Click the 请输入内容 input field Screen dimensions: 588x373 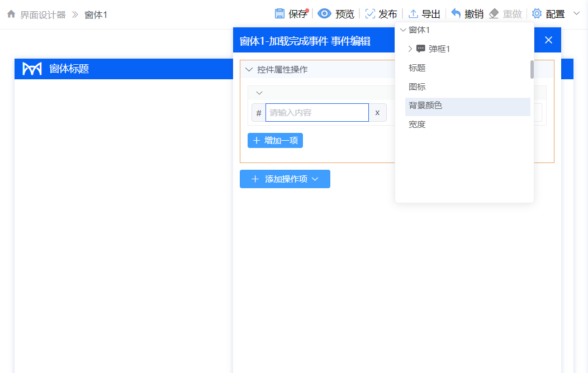(x=317, y=112)
